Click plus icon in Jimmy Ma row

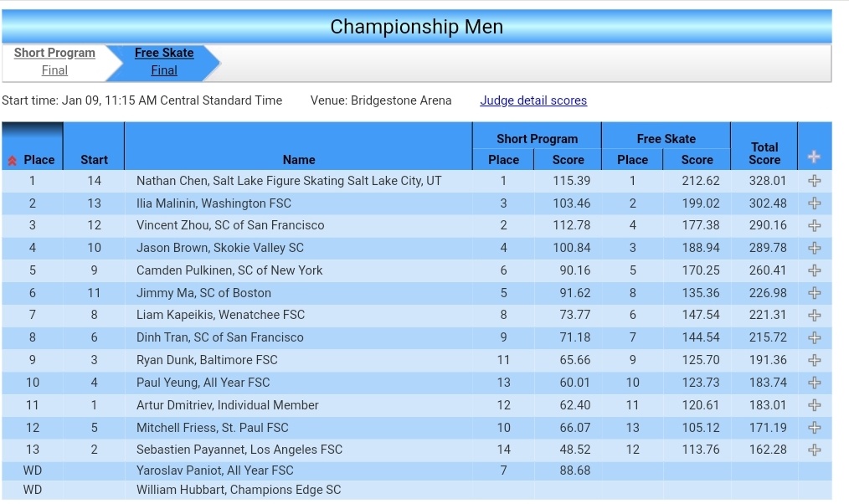pyautogui.click(x=815, y=293)
